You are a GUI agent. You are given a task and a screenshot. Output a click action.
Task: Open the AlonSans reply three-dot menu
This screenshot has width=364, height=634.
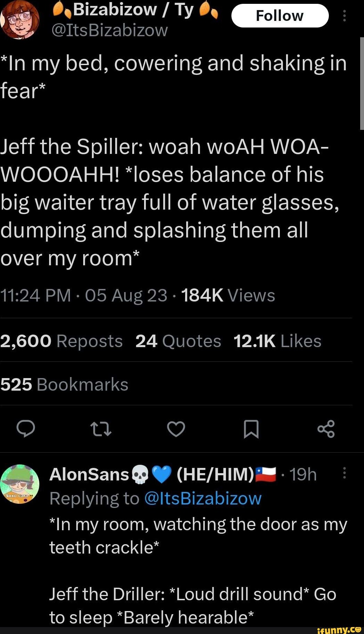coord(344,473)
